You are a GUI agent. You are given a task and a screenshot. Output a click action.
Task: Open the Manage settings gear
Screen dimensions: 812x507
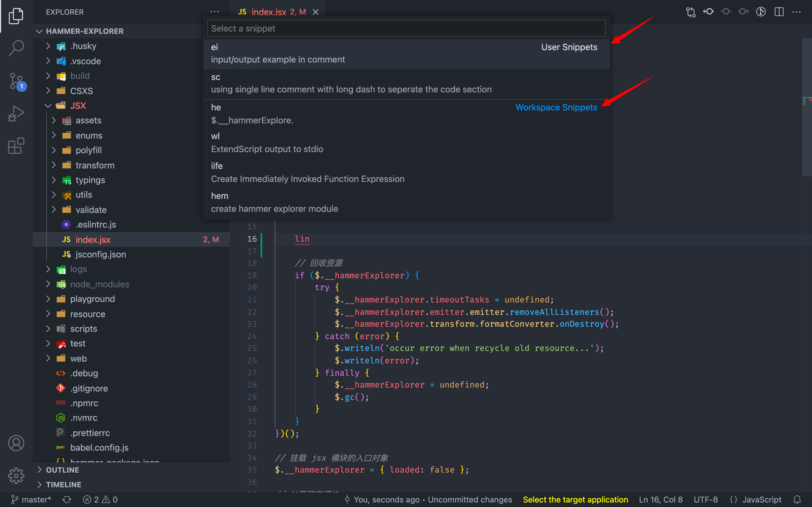(x=16, y=475)
